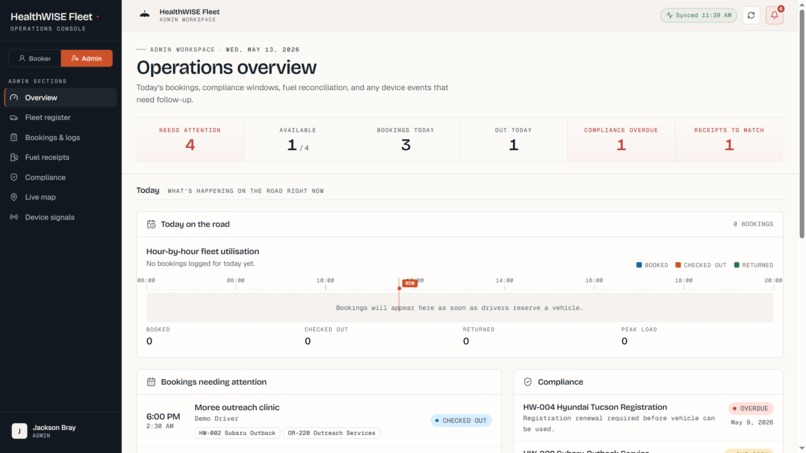Click the NOW timeline marker
806x453 pixels.
click(x=410, y=283)
